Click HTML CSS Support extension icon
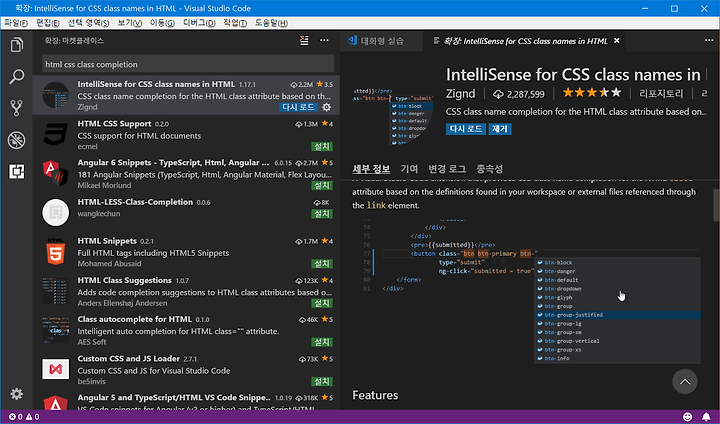The image size is (720, 424). (x=56, y=134)
